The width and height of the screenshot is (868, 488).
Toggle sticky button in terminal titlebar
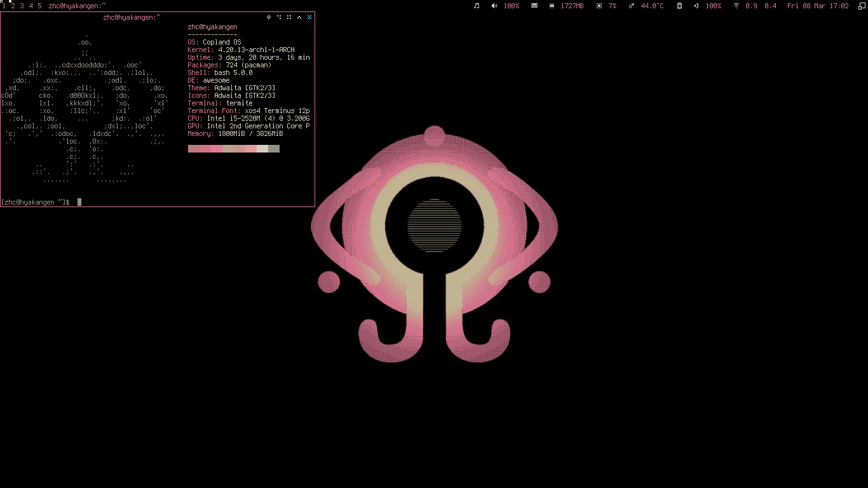click(x=289, y=17)
